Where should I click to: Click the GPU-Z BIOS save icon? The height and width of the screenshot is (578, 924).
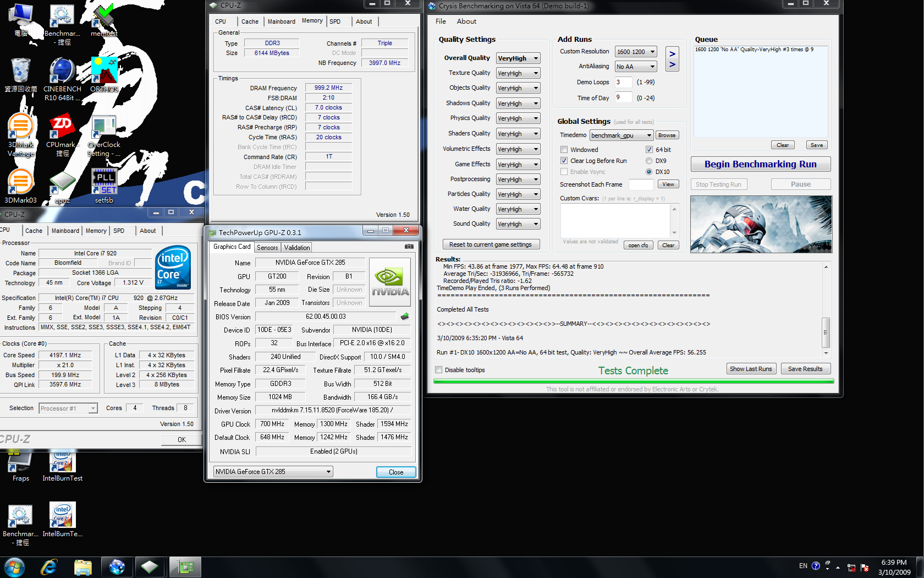(x=405, y=317)
